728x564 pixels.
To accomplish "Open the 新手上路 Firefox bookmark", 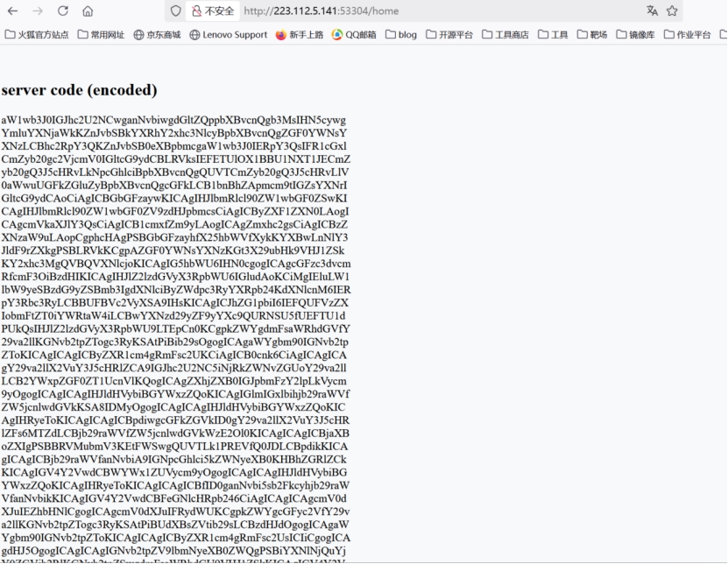I will [300, 35].
